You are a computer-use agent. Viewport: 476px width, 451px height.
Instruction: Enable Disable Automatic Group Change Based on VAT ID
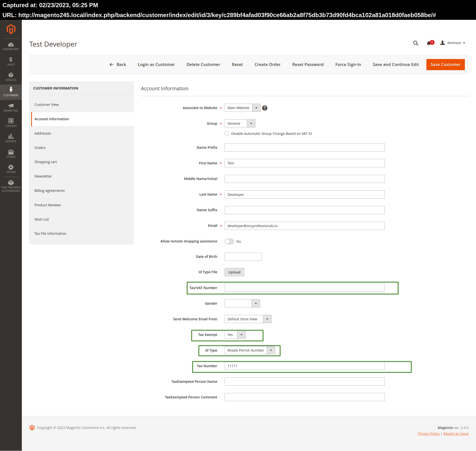pyautogui.click(x=226, y=133)
